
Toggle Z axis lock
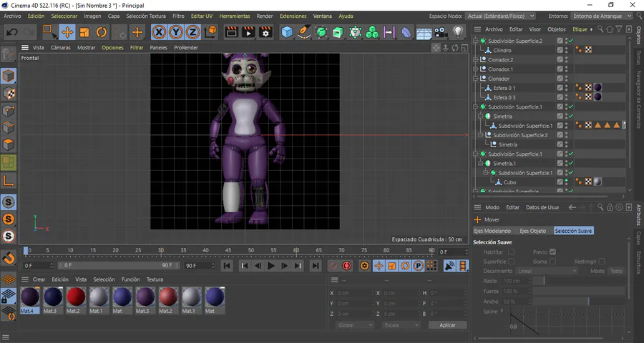[192, 32]
